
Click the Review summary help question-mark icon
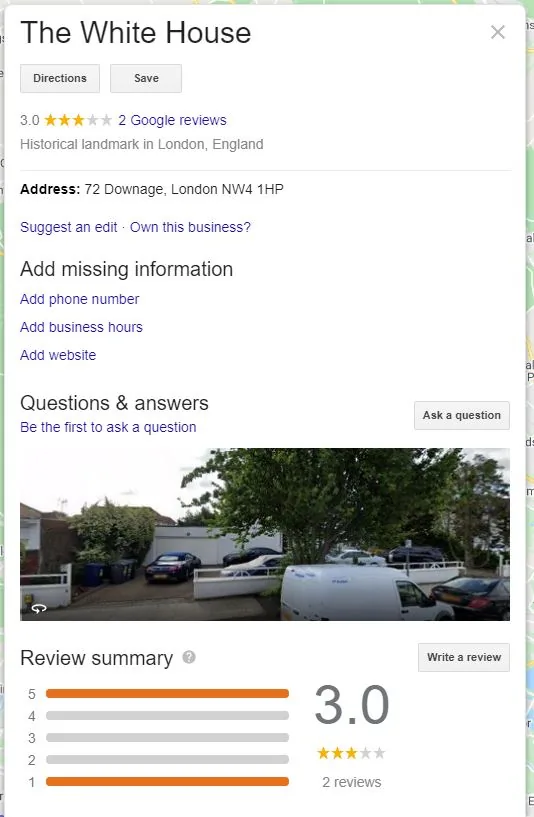pyautogui.click(x=189, y=657)
